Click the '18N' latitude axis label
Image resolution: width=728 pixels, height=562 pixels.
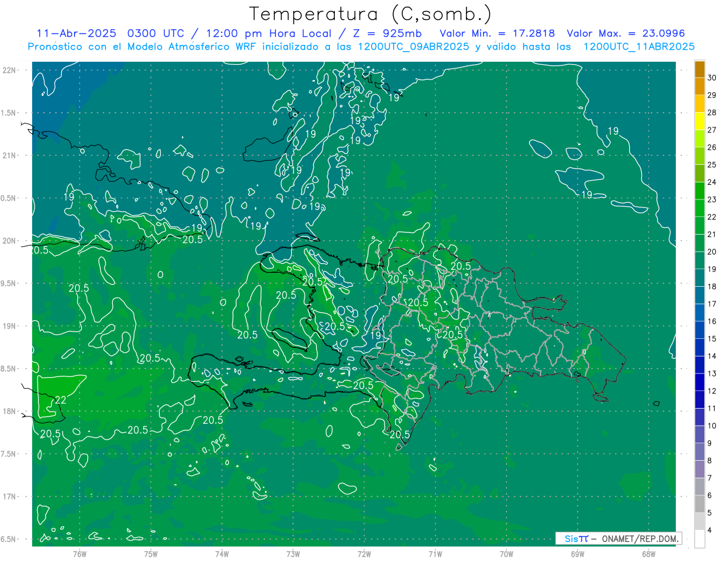pyautogui.click(x=10, y=412)
